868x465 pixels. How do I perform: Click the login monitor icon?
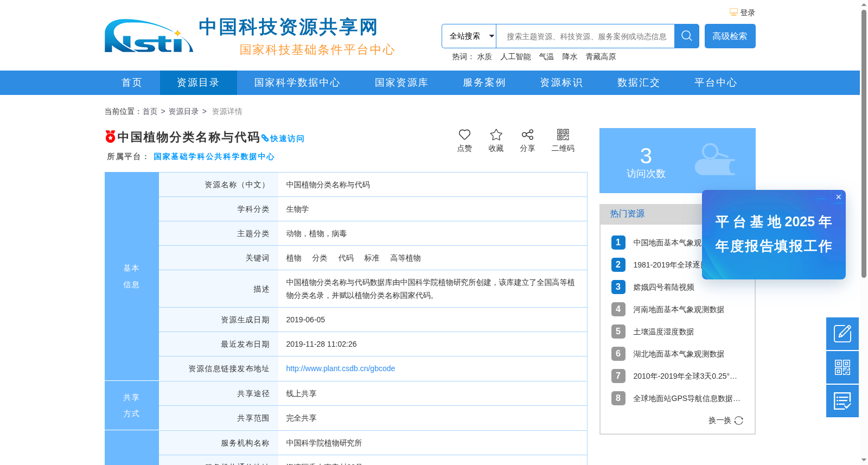(x=733, y=12)
